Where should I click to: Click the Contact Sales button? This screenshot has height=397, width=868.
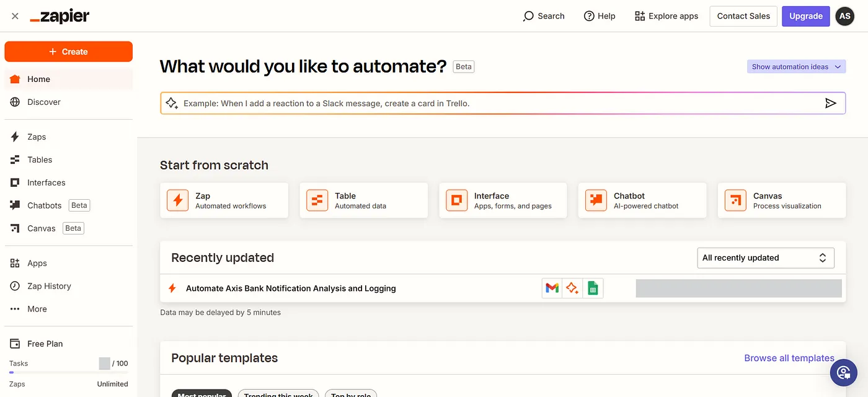(743, 16)
